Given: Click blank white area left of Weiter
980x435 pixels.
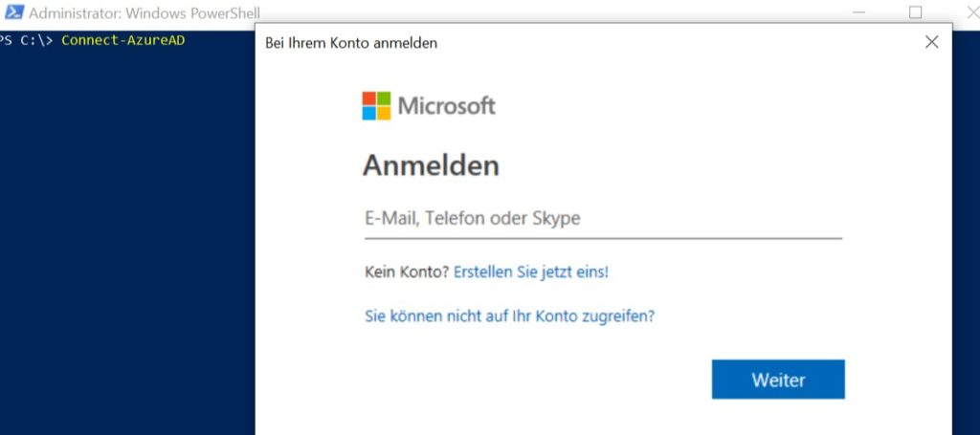Looking at the screenshot, I should pyautogui.click(x=531, y=380).
